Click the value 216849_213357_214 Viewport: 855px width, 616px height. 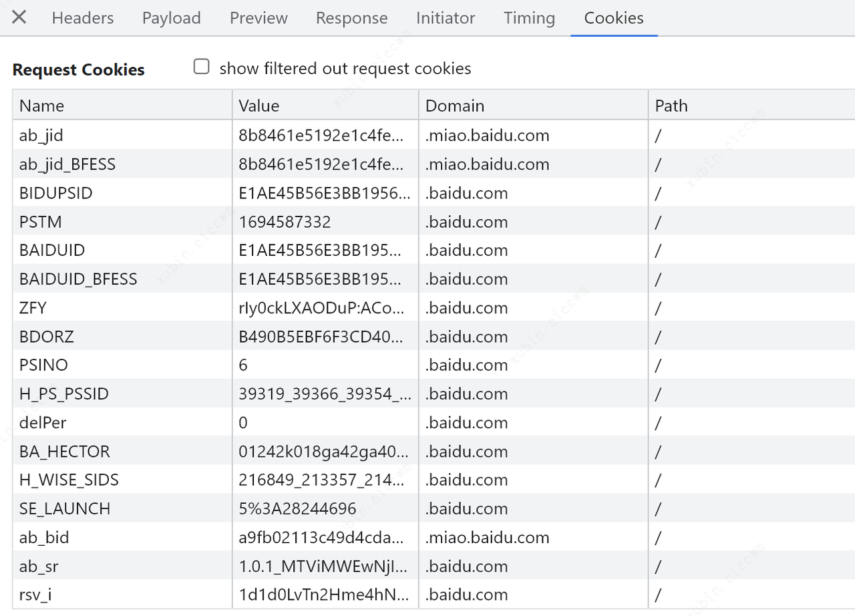coord(321,480)
